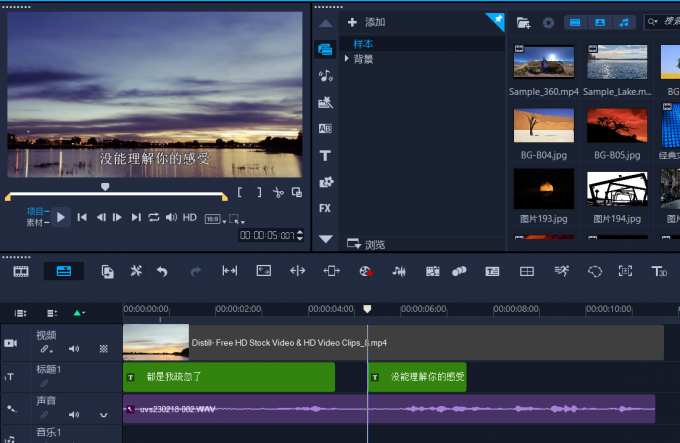Set the mark-out bracket
680x443 pixels.
click(259, 192)
